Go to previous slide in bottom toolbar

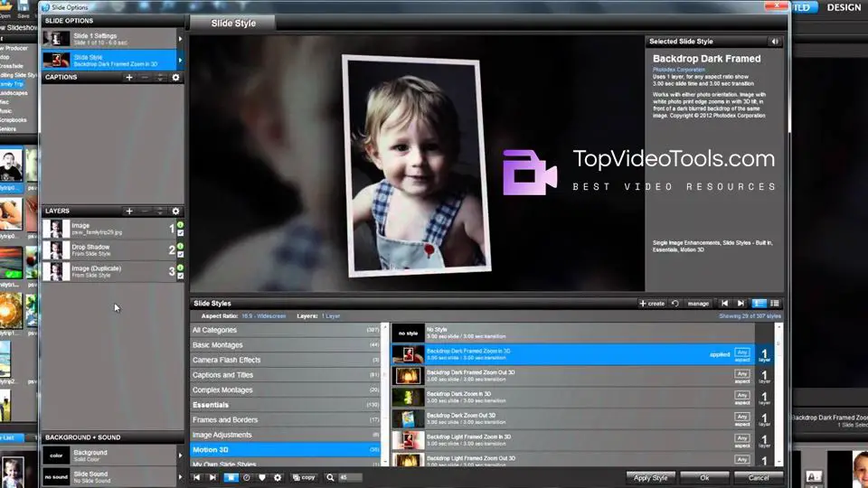click(196, 477)
